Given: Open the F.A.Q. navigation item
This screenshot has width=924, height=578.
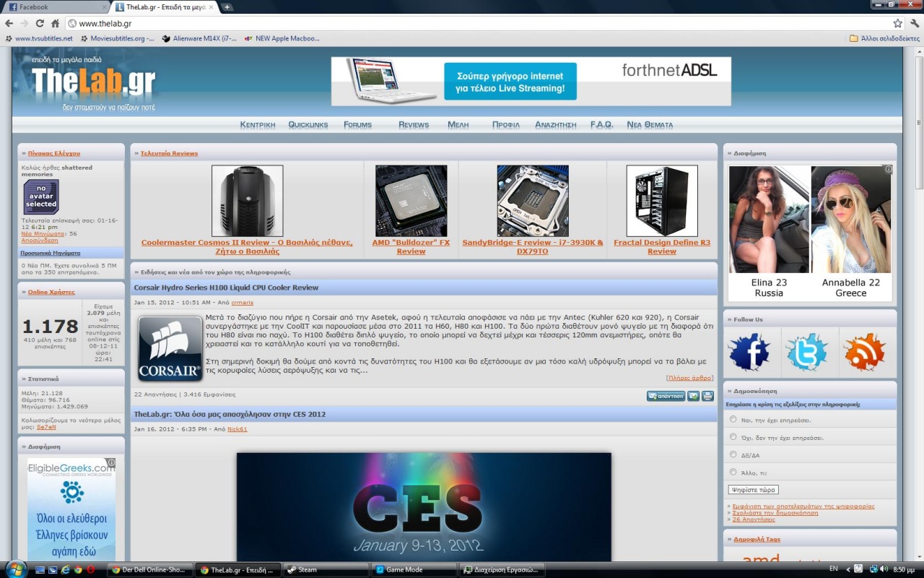Looking at the screenshot, I should tap(602, 125).
